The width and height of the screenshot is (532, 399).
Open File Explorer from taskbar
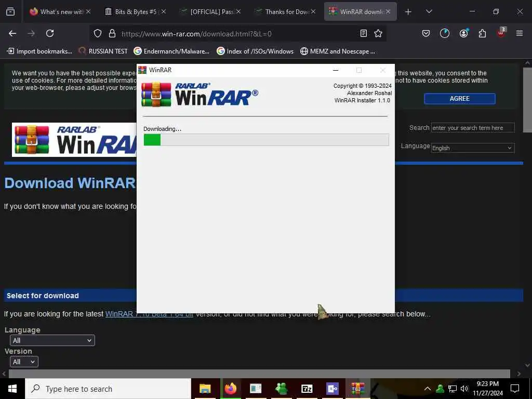coord(205,389)
